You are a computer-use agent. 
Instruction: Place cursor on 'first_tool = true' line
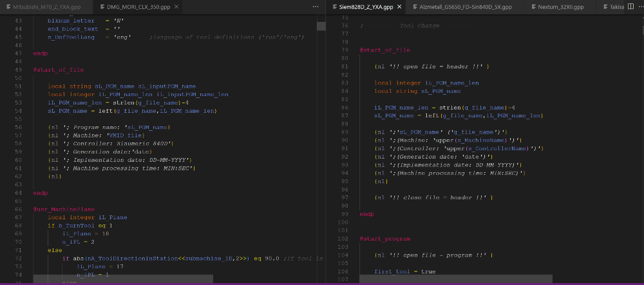click(x=404, y=271)
